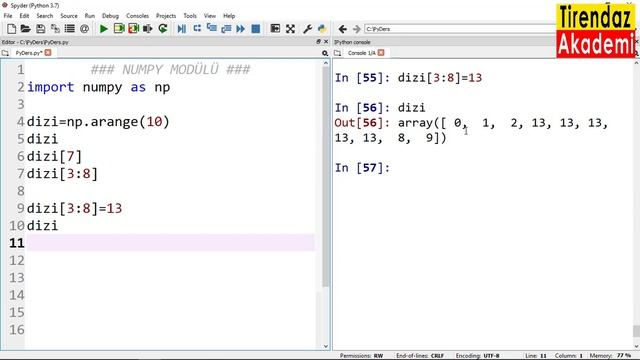Open PYTHONPATH manager python icon

322,29
